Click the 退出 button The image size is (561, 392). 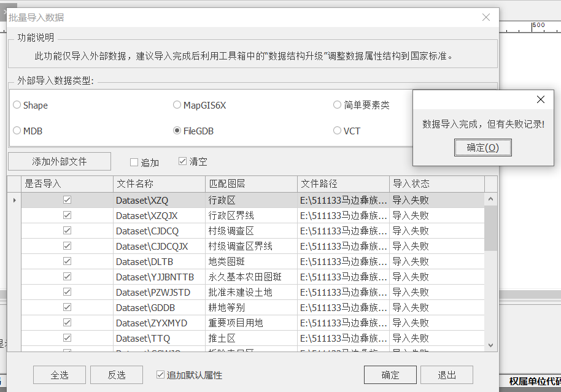point(447,375)
